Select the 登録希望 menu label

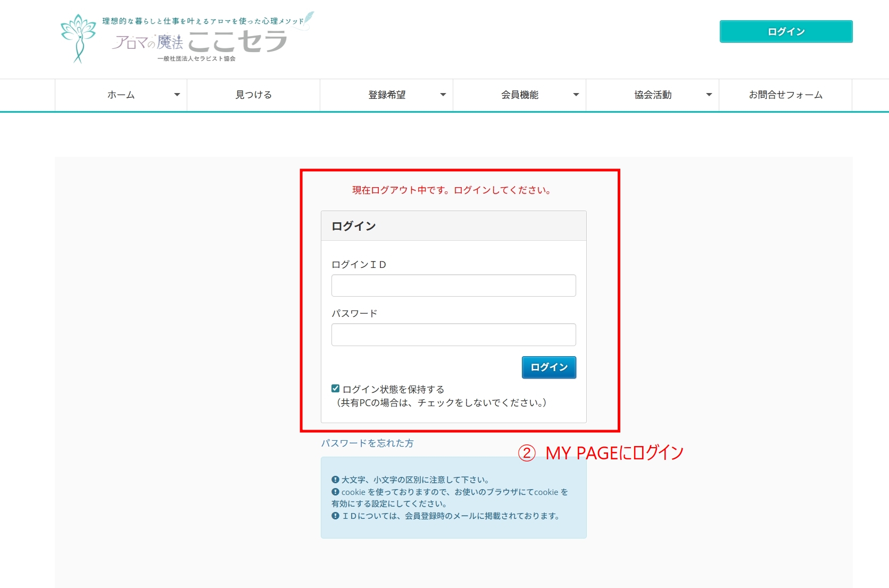click(387, 95)
